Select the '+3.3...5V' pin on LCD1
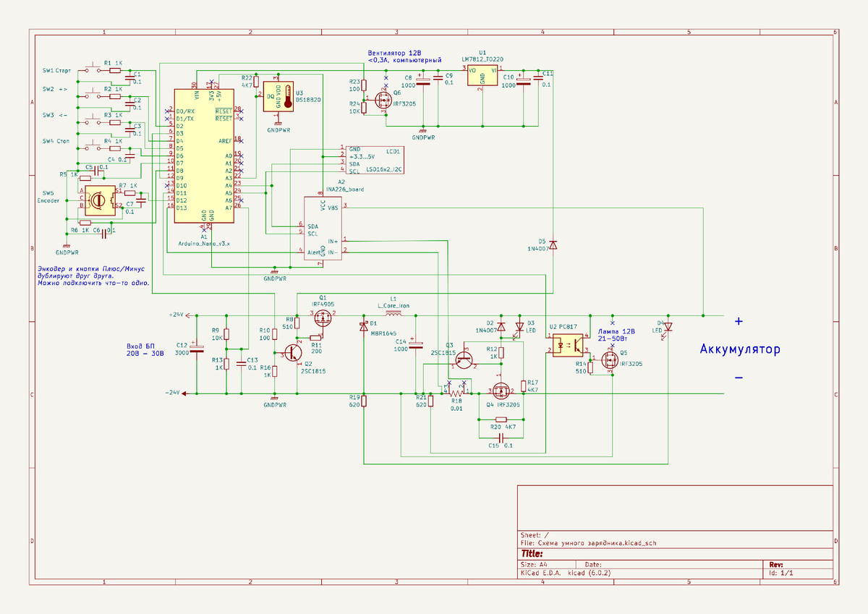Image resolution: width=868 pixels, height=614 pixels. point(362,156)
